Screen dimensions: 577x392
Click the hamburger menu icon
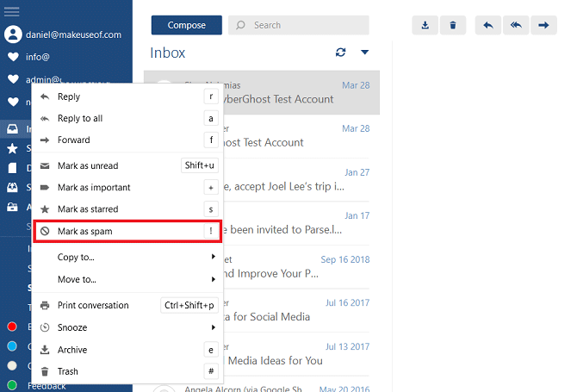click(x=12, y=11)
